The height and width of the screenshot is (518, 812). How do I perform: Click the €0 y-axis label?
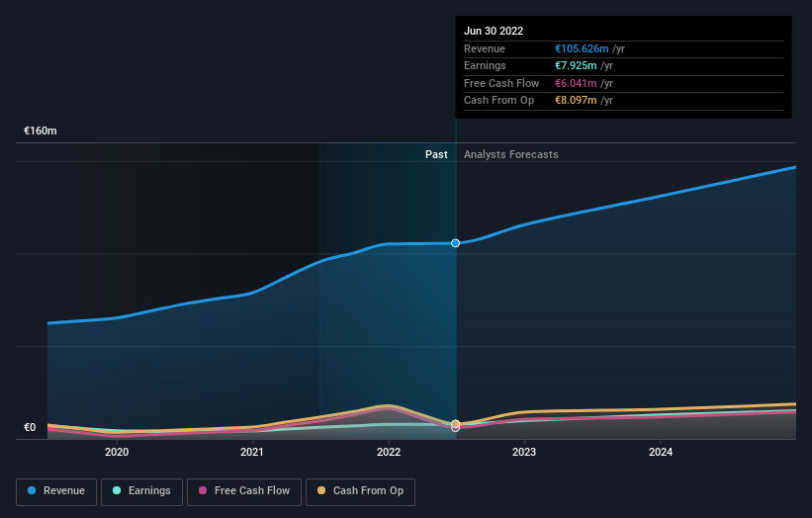[30, 427]
